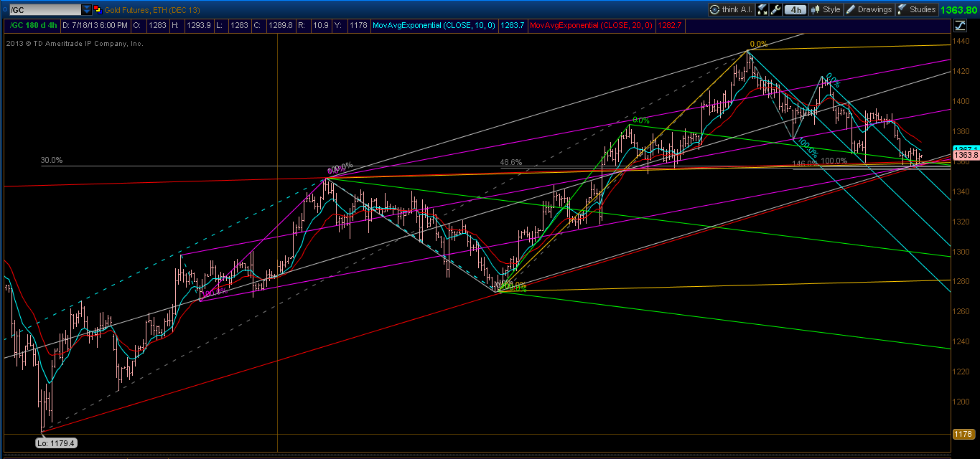Viewport: 980px width, 459px height.
Task: Open the Drawings pencil menu
Action: 868,9
